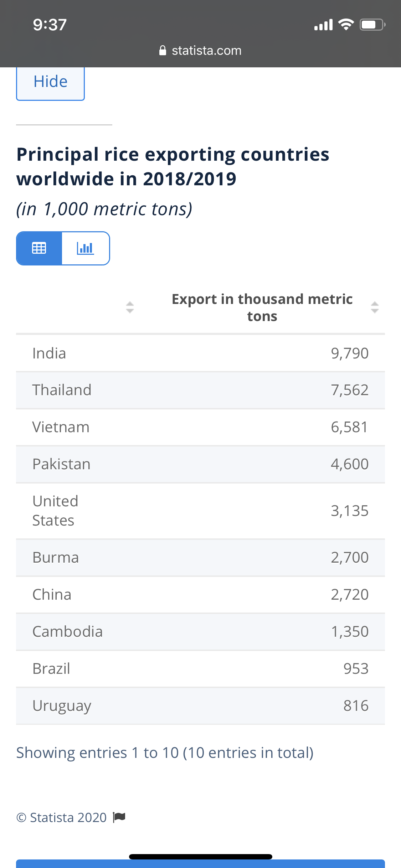Tap the battery status icon

372,25
